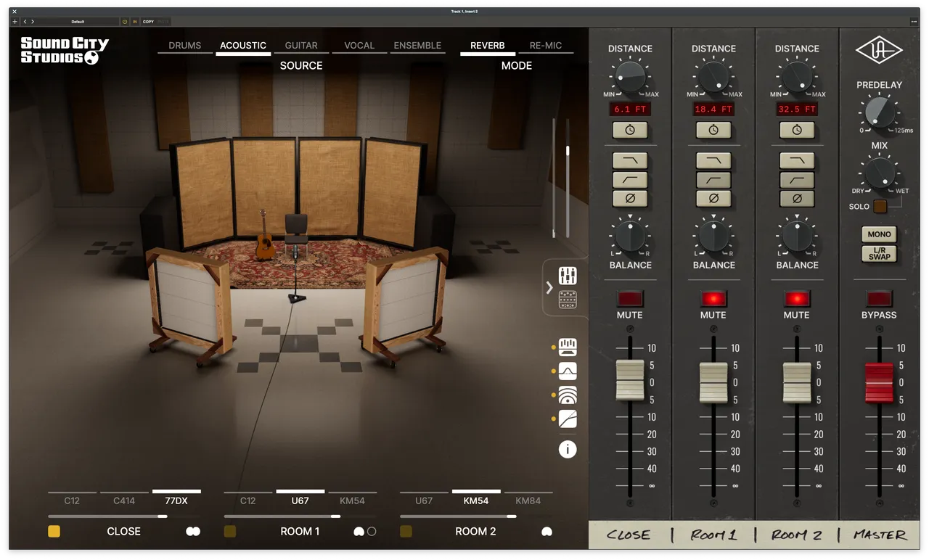Mute the Room 2 channel
929x560 pixels.
pos(796,299)
